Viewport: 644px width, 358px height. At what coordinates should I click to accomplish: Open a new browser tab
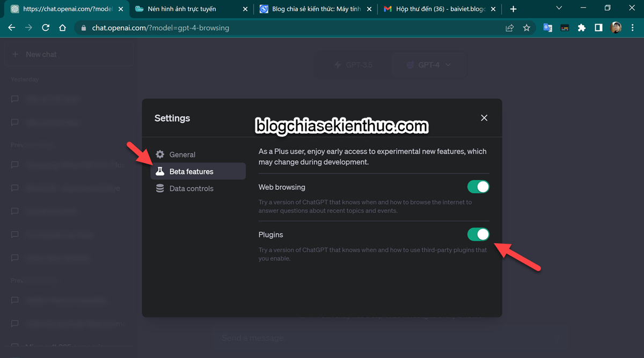[x=514, y=9]
